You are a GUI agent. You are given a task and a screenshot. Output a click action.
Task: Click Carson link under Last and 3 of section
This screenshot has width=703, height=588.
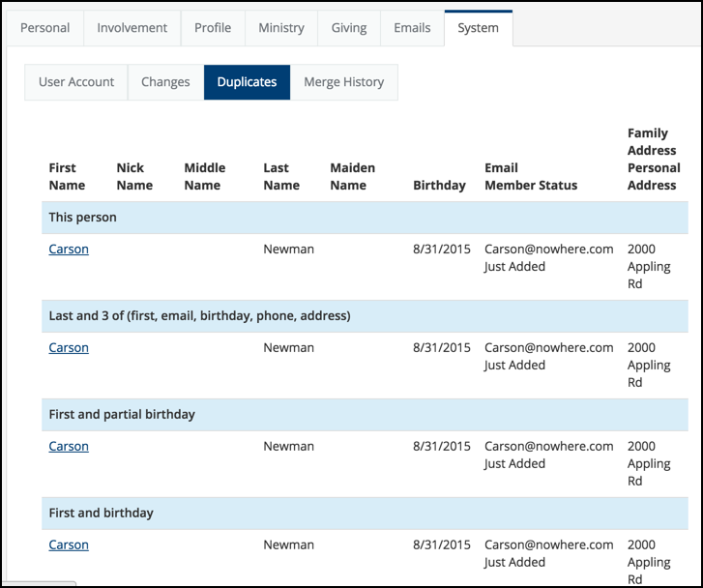click(x=69, y=348)
